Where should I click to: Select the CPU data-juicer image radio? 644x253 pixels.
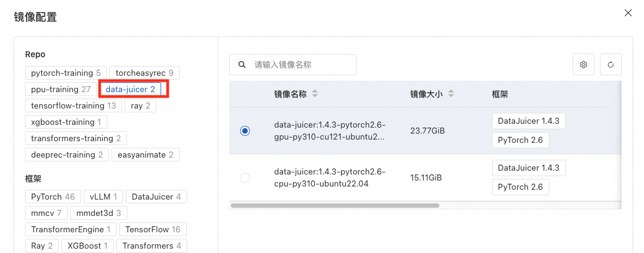click(x=245, y=178)
